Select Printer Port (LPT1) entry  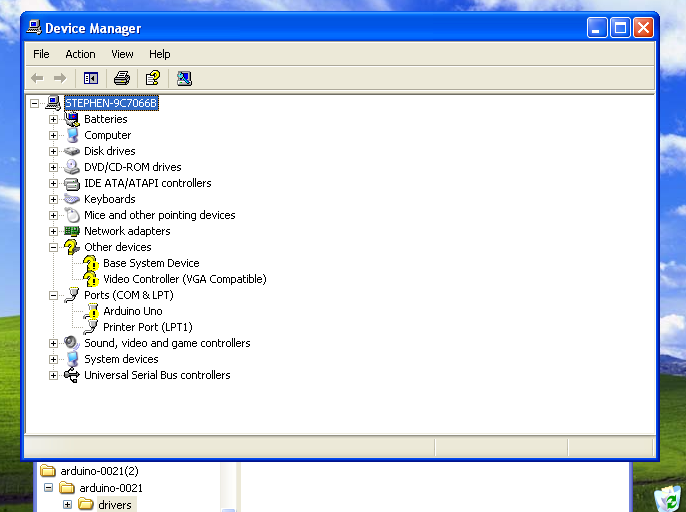(147, 327)
